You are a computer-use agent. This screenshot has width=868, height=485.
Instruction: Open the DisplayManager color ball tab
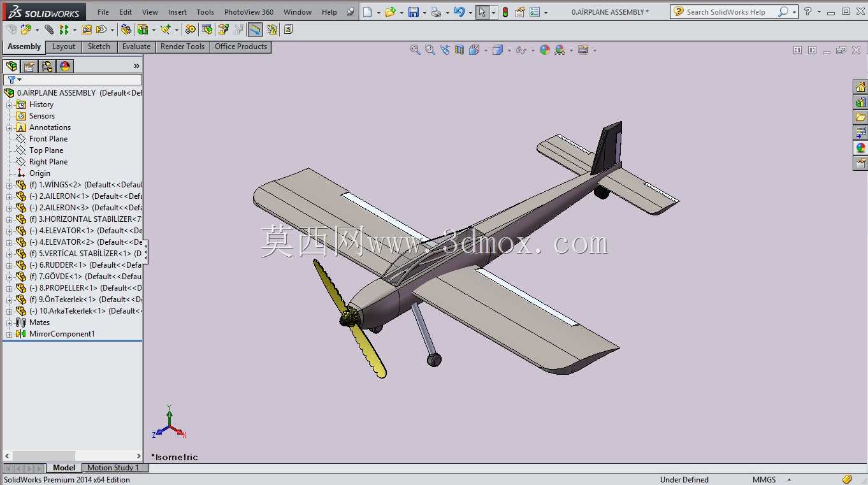click(x=65, y=66)
